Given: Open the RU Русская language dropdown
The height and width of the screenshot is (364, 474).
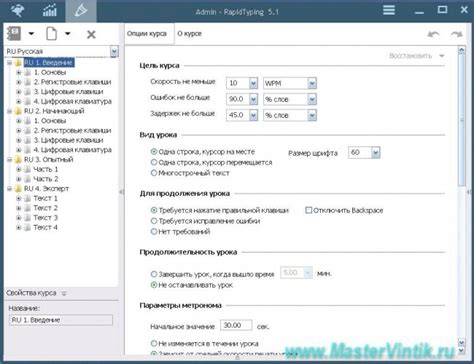Looking at the screenshot, I should pyautogui.click(x=114, y=51).
